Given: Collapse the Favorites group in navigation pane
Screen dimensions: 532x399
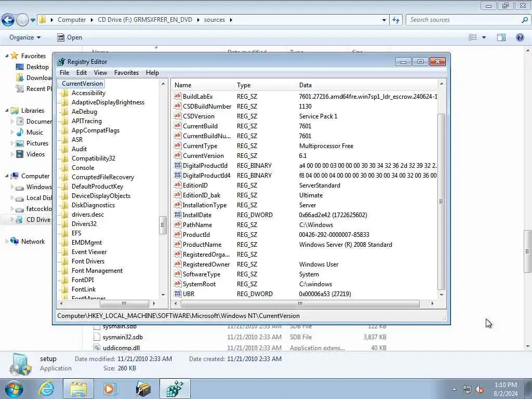Looking at the screenshot, I should click(x=7, y=56).
